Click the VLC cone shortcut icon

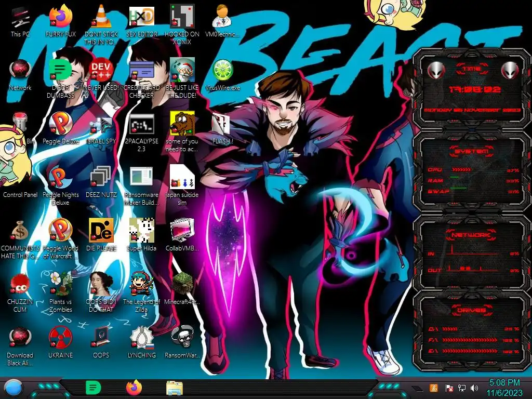coord(101,16)
